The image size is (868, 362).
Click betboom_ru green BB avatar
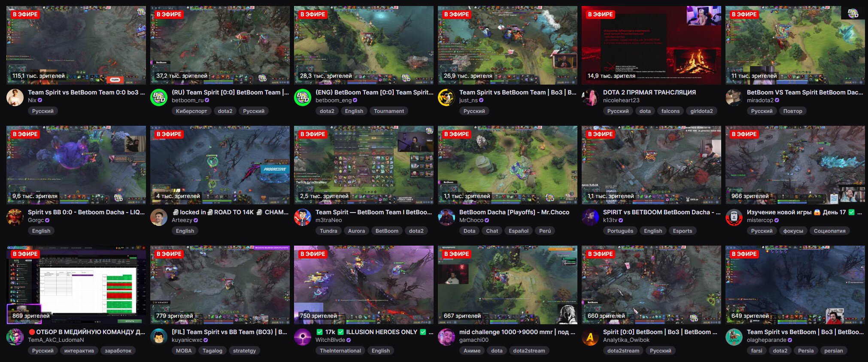tap(159, 97)
